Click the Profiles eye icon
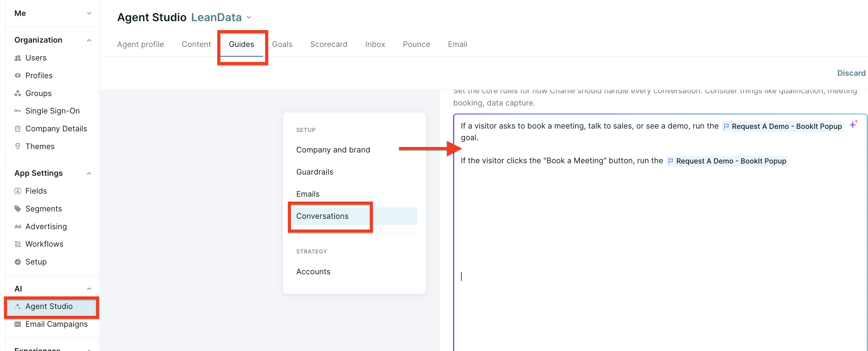 pyautogui.click(x=17, y=75)
